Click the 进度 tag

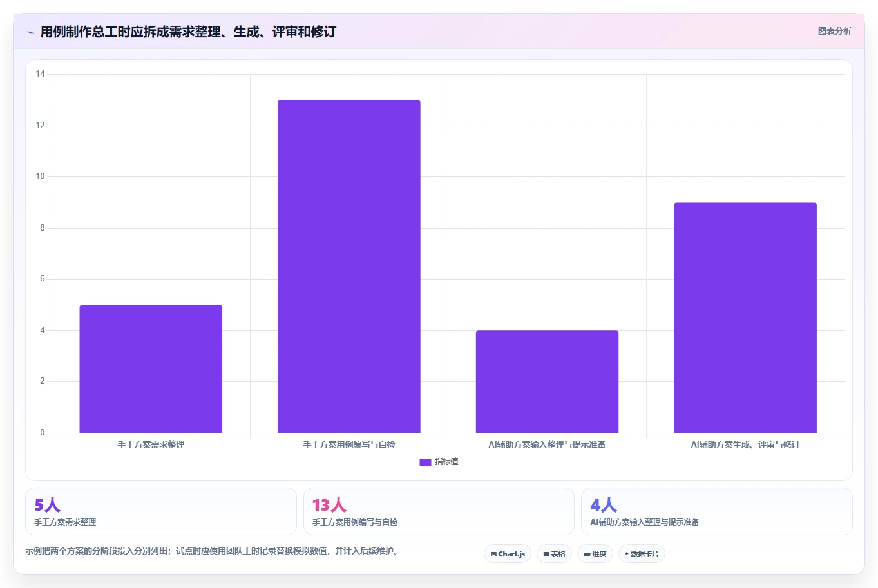point(595,554)
